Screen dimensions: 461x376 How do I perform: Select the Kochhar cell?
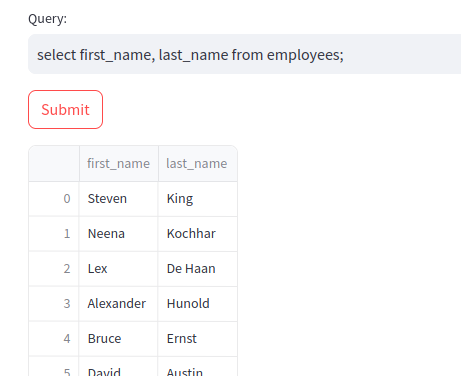click(x=198, y=234)
